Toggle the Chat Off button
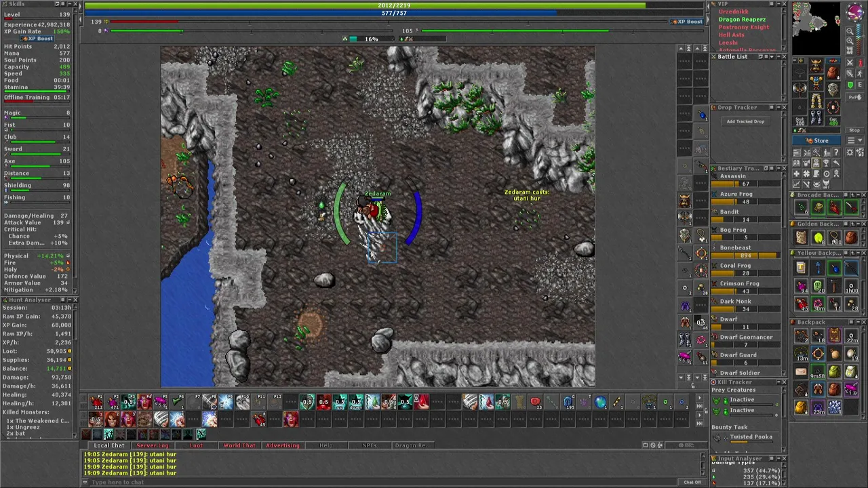The width and height of the screenshot is (868, 488). (692, 482)
